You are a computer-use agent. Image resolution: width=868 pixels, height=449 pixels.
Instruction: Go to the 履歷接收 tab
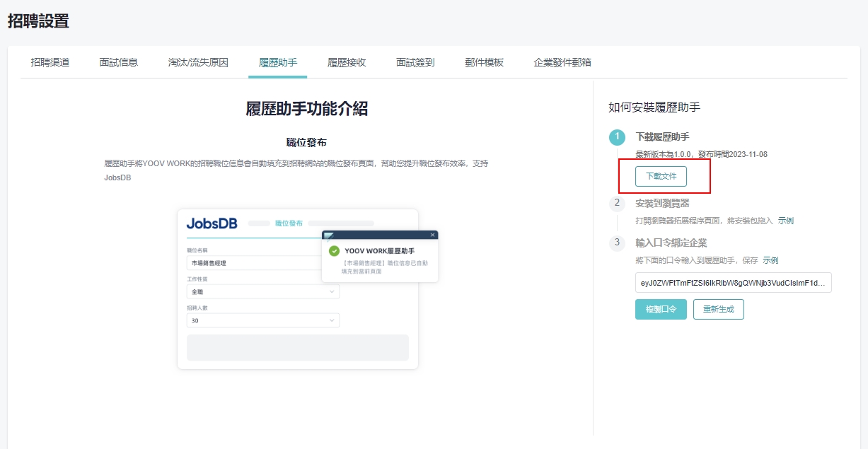347,62
